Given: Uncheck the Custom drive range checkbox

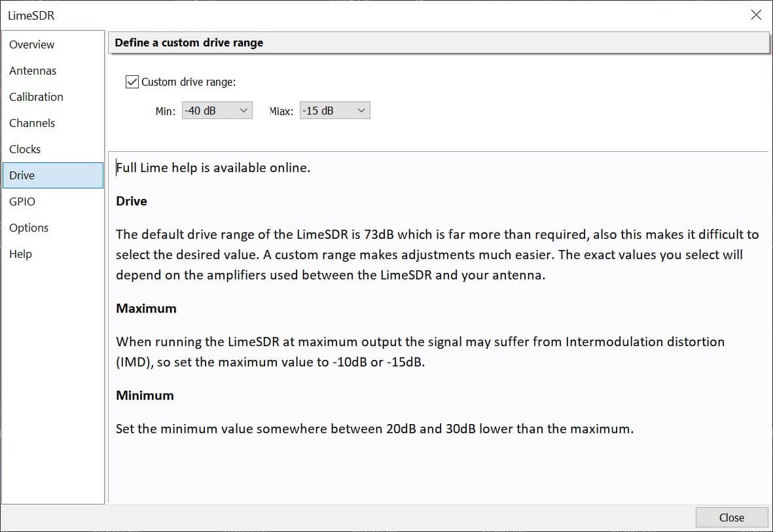Looking at the screenshot, I should pyautogui.click(x=132, y=81).
